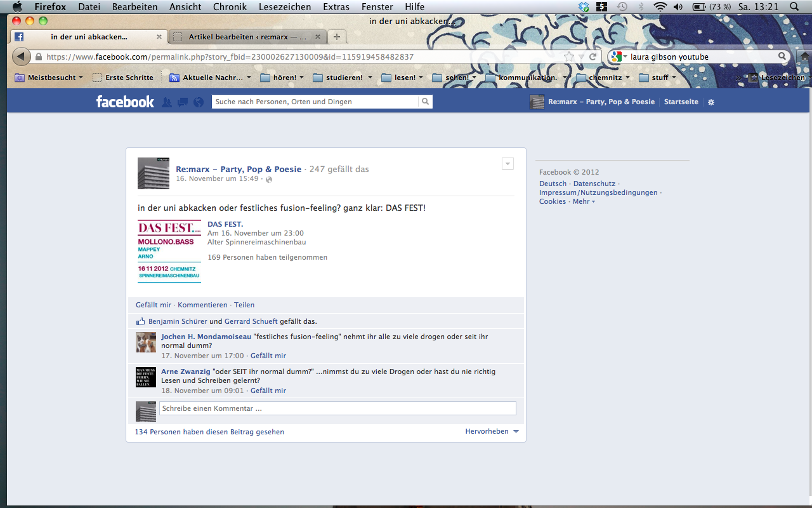Like Arne Zwanzig's comment
The height and width of the screenshot is (508, 812).
(x=268, y=391)
